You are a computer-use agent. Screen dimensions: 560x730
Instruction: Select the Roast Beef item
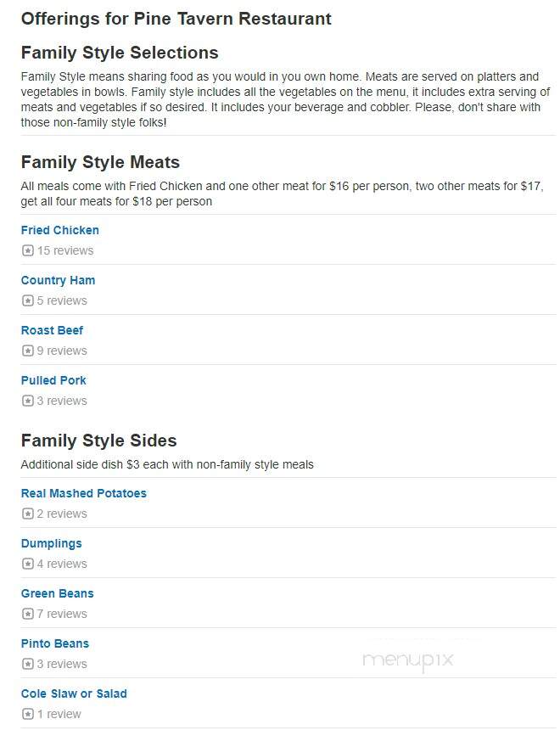tap(52, 330)
